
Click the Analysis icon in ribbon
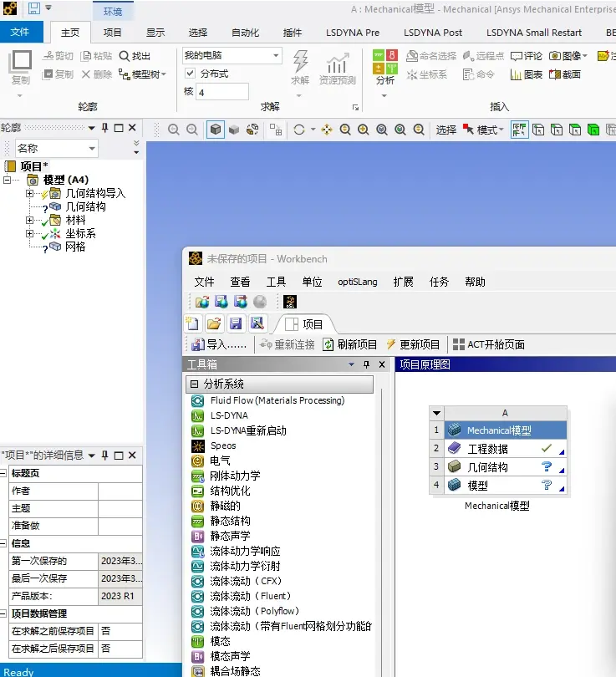(385, 61)
